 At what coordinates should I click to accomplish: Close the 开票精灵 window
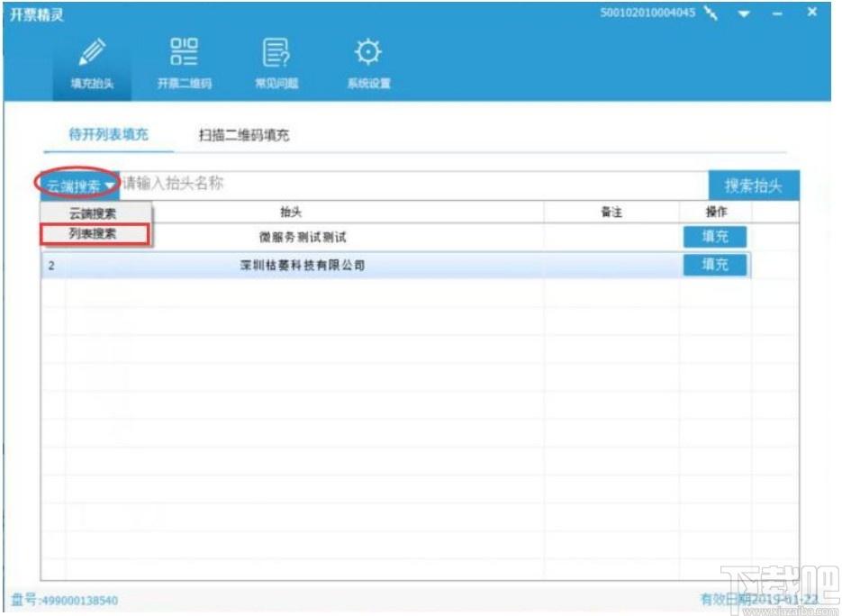tap(811, 12)
